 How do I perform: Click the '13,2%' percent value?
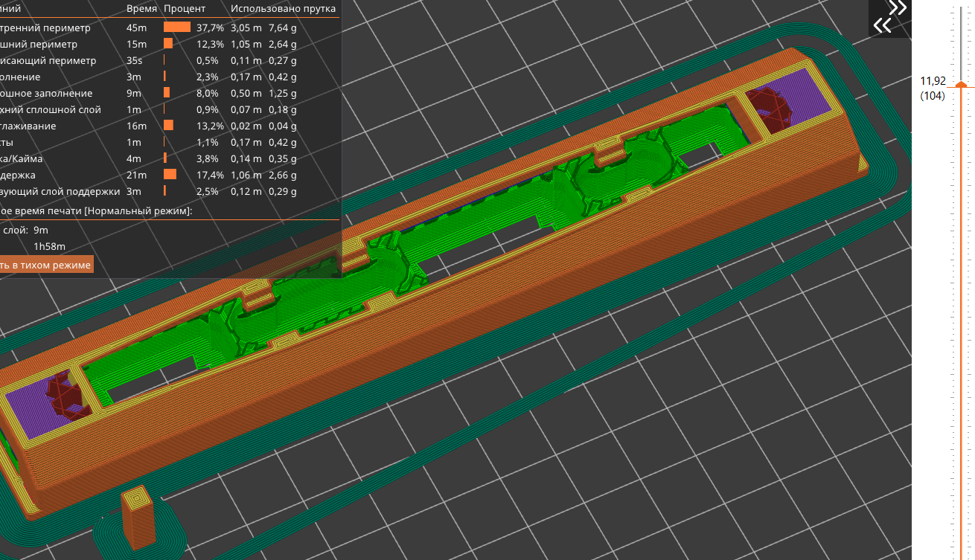tap(210, 126)
